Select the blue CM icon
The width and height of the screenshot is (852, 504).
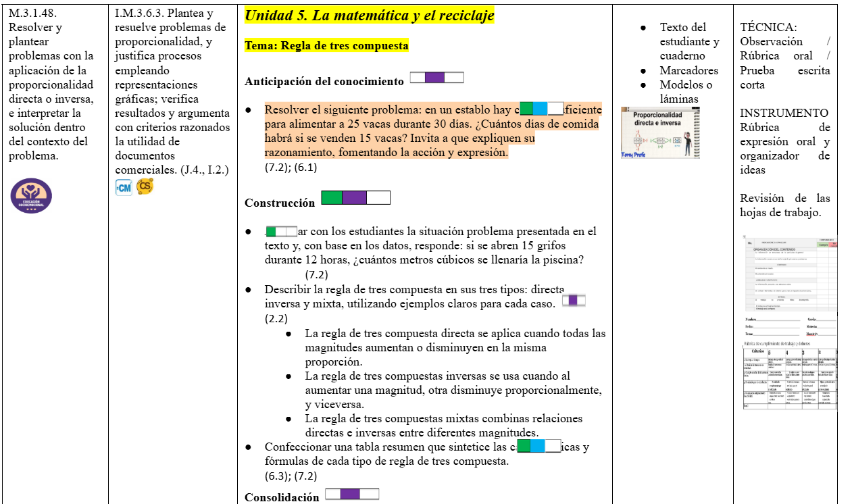(124, 188)
